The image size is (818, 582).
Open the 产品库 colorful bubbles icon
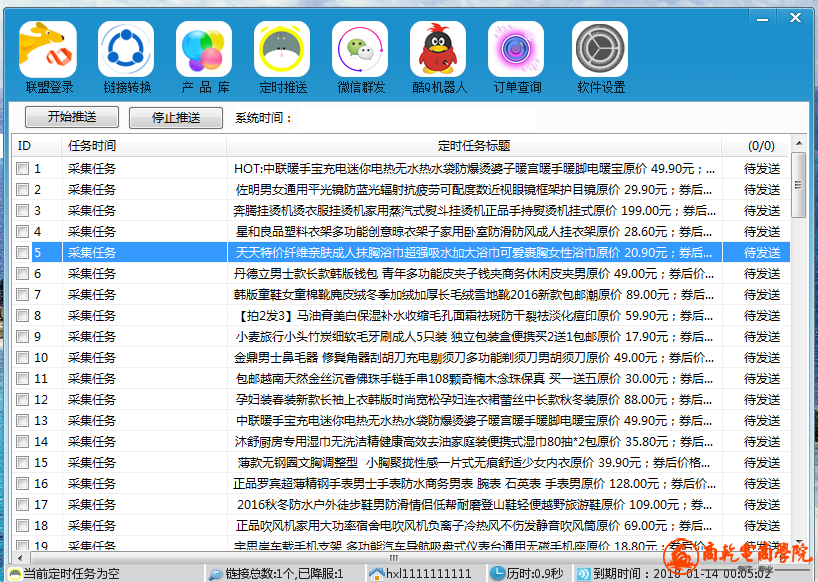204,50
